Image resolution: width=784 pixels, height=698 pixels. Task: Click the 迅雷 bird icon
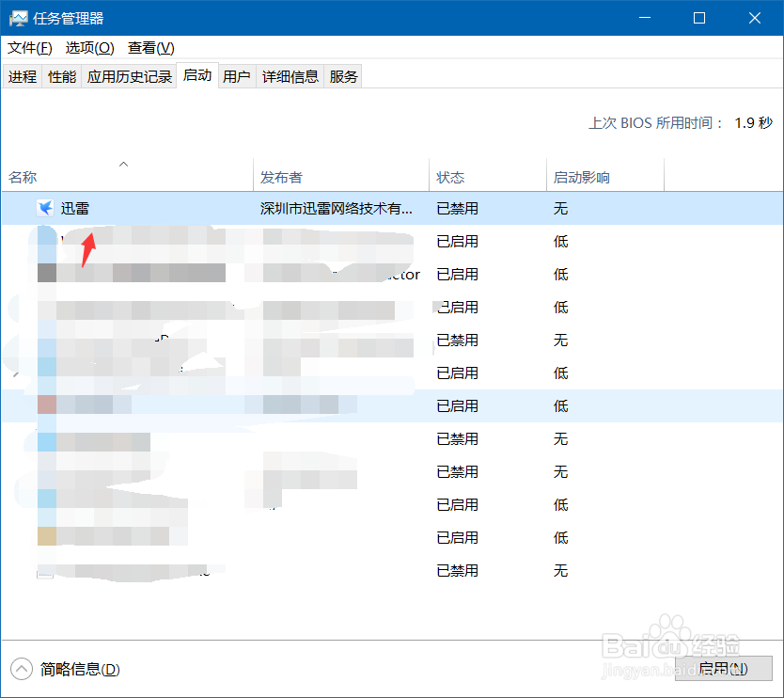pyautogui.click(x=45, y=208)
